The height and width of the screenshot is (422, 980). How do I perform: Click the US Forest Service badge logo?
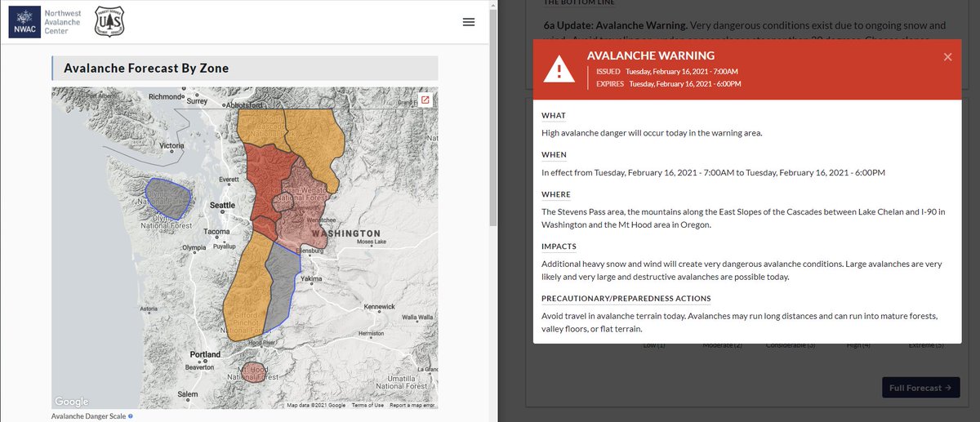(109, 22)
